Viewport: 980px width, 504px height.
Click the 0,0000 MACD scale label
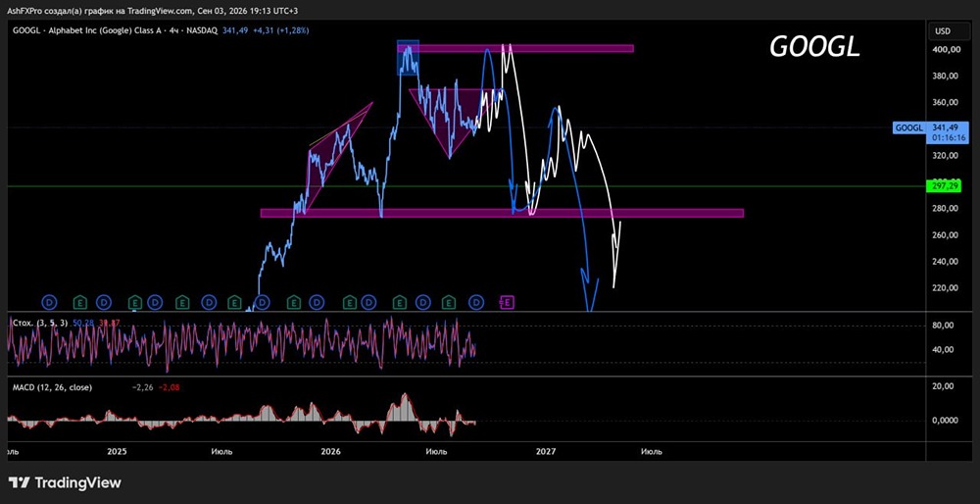pos(947,421)
